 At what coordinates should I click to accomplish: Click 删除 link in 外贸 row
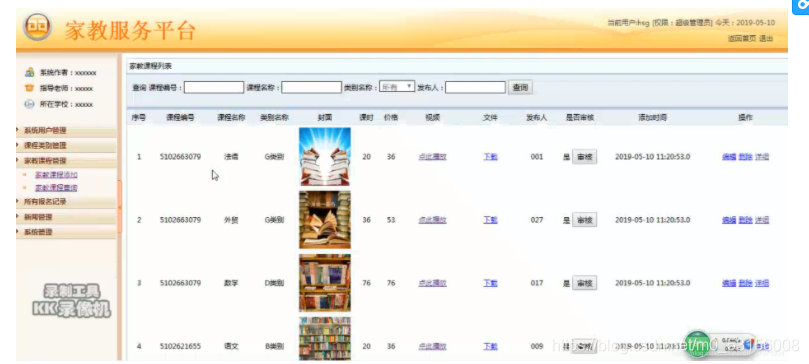pos(746,220)
